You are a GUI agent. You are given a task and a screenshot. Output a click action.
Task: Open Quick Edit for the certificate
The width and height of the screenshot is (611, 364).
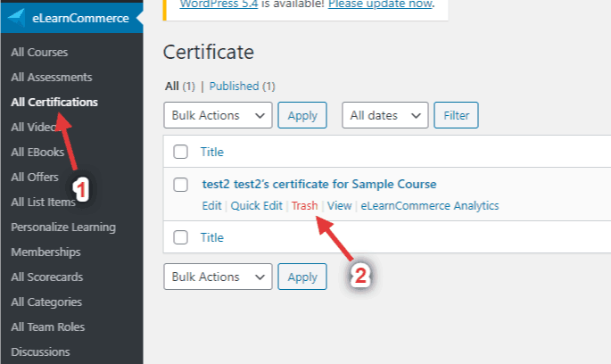[x=256, y=206]
